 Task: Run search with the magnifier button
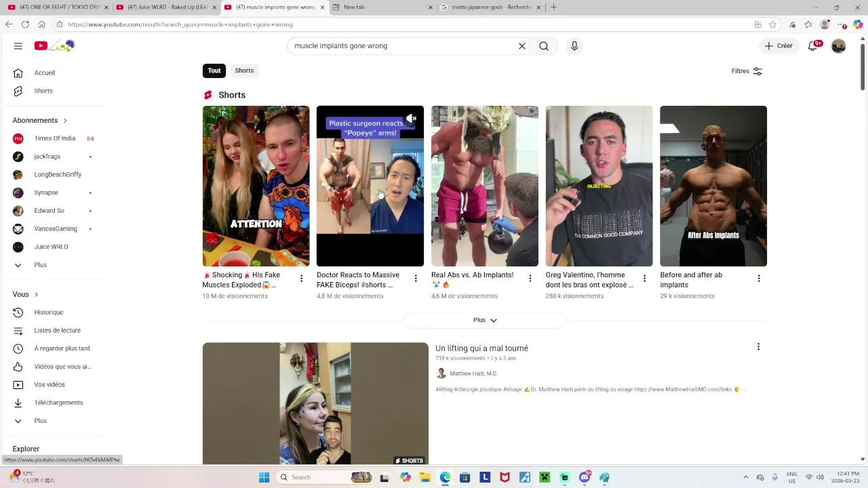(x=544, y=46)
